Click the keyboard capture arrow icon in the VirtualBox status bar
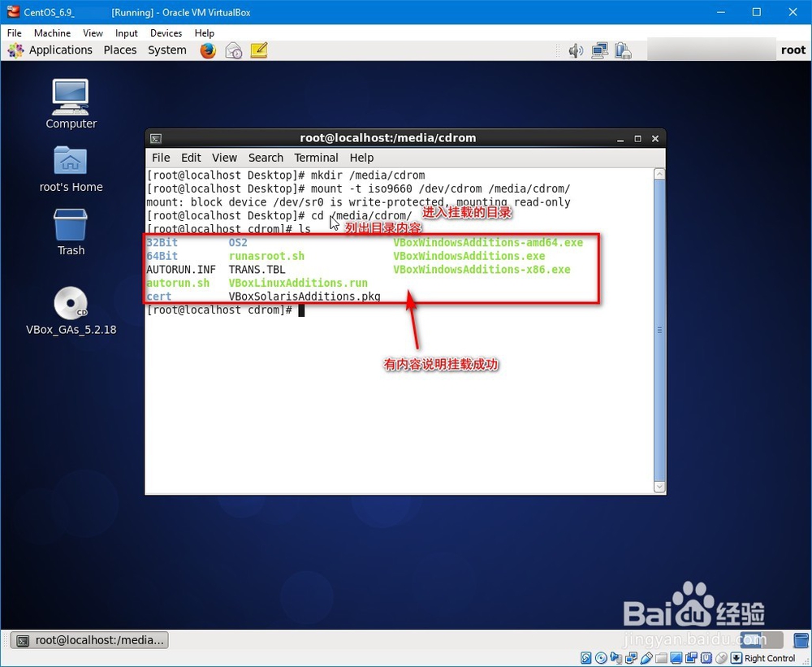Image resolution: width=812 pixels, height=667 pixels. coord(736,658)
